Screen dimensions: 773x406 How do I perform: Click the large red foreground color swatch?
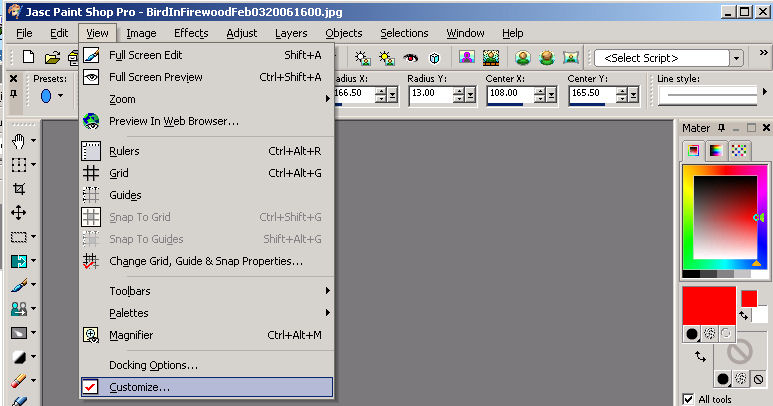(x=707, y=305)
